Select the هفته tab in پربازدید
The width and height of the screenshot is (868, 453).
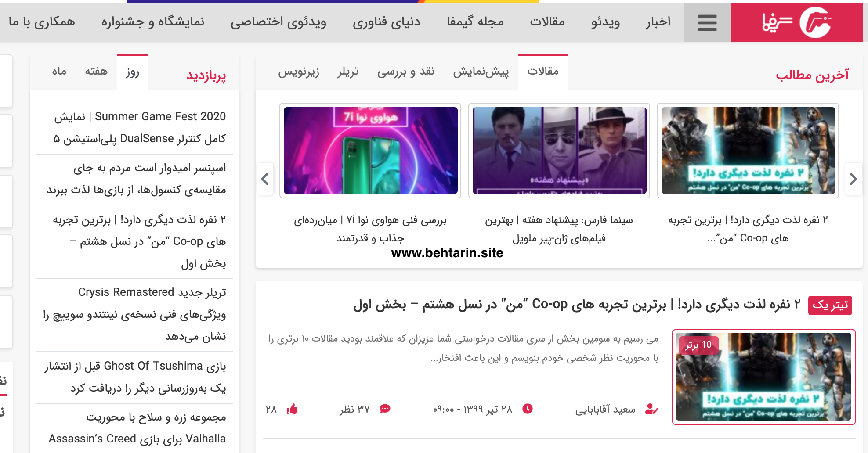96,72
